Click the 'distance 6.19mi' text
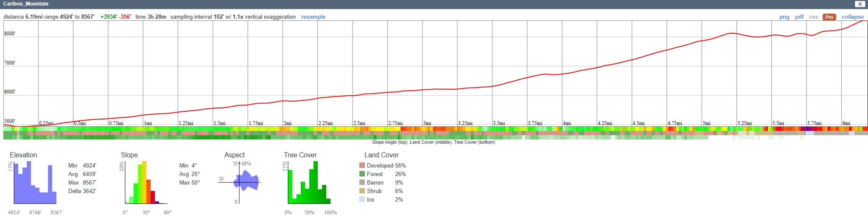Viewport: 868px width, 216px height. [23, 17]
